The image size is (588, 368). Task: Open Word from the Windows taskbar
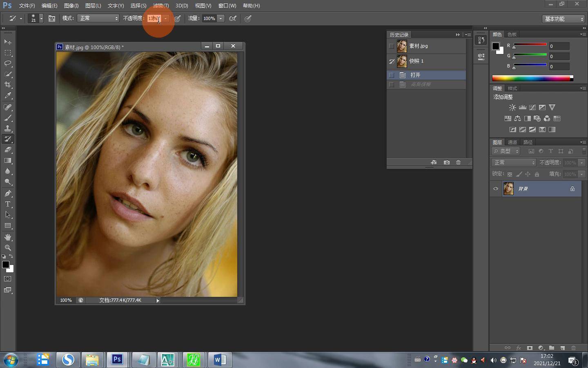220,360
